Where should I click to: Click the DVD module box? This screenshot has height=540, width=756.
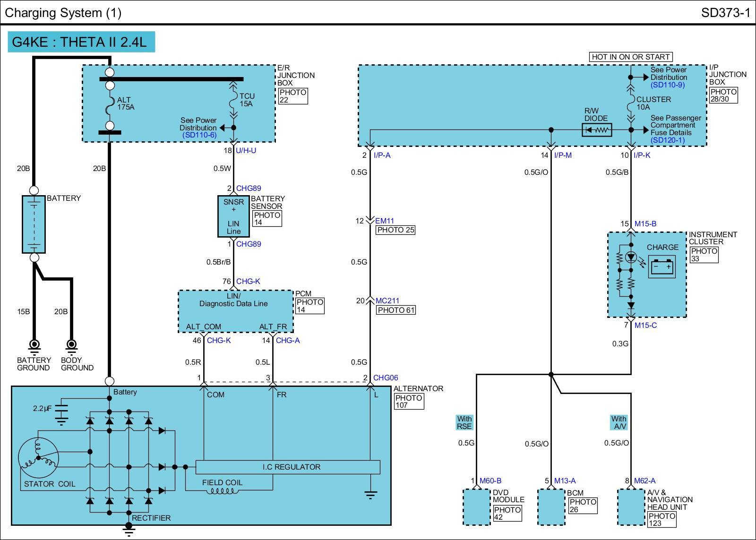pyautogui.click(x=476, y=507)
